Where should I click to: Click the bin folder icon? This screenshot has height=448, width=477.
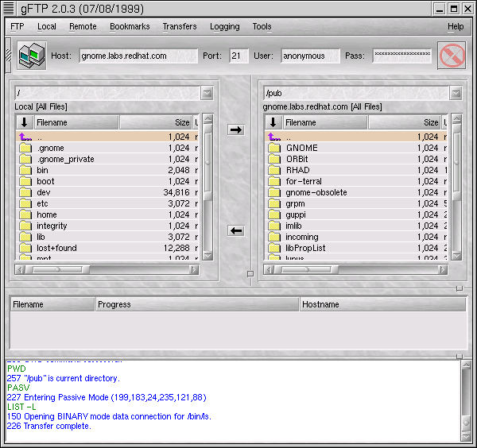[25, 170]
